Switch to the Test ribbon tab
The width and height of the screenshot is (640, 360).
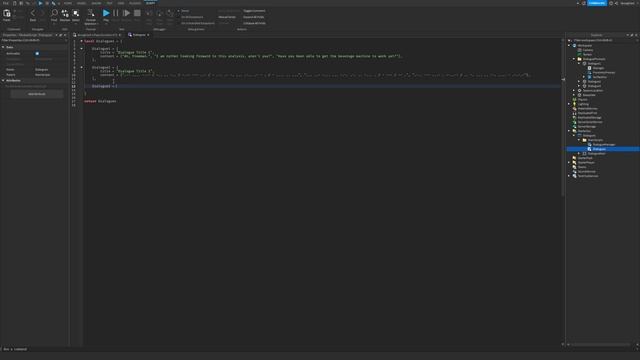tap(109, 3)
